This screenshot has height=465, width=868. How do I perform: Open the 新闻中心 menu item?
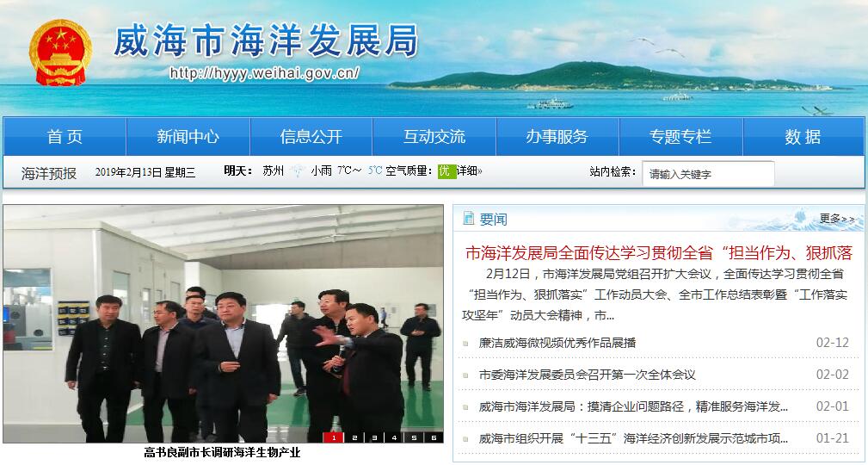188,136
